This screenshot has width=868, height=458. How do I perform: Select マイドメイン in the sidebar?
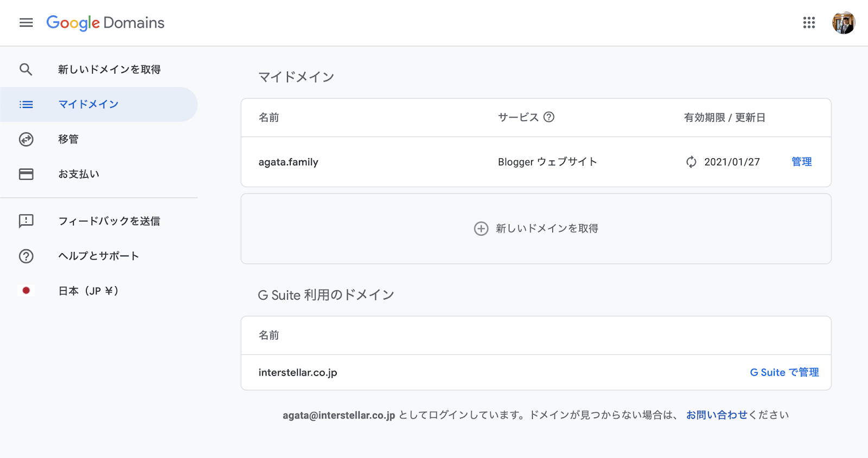pos(88,105)
